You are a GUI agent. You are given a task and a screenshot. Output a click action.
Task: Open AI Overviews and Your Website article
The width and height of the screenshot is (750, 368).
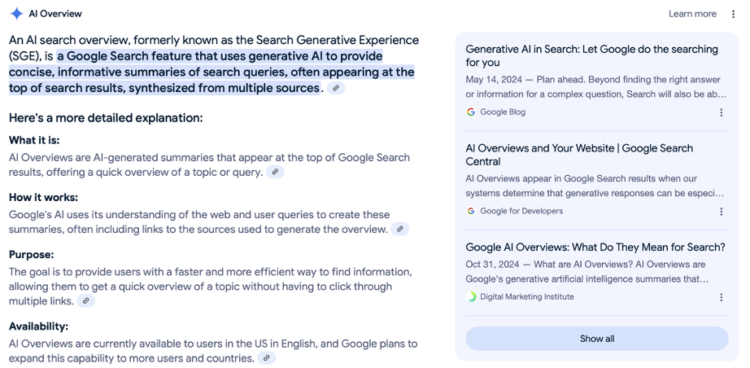[x=579, y=155]
